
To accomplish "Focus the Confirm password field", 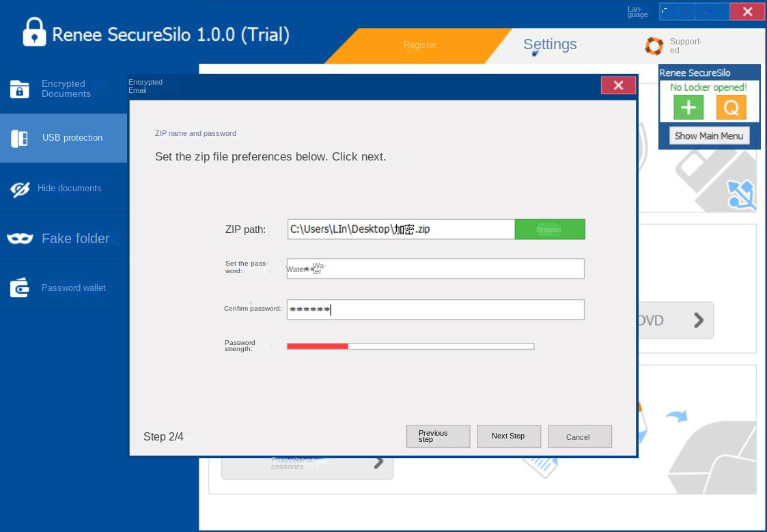I will (435, 309).
